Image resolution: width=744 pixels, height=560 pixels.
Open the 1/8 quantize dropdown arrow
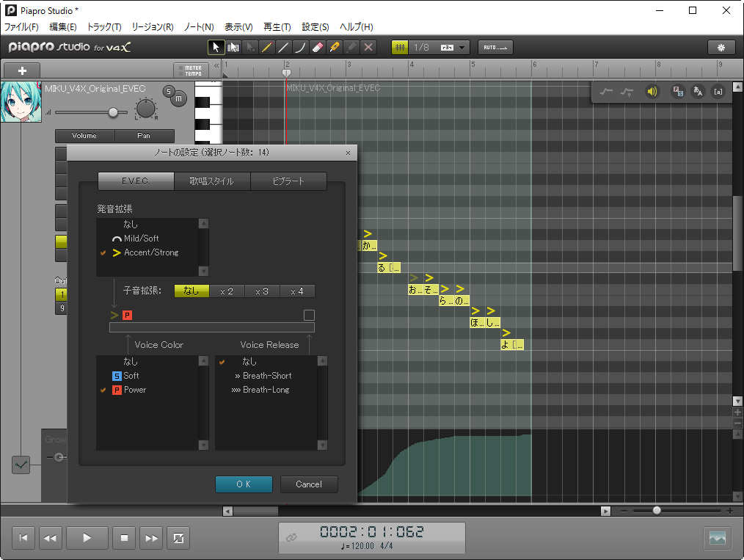click(462, 48)
